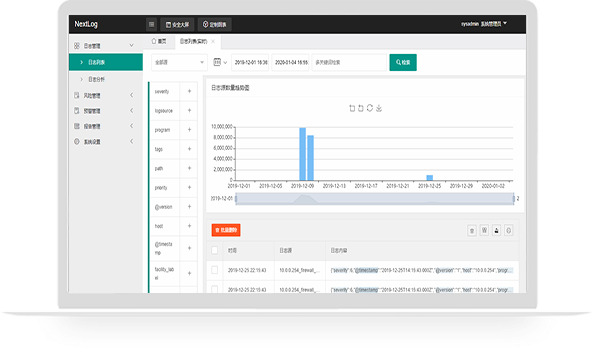Add the program field with its plus icon

(x=189, y=130)
